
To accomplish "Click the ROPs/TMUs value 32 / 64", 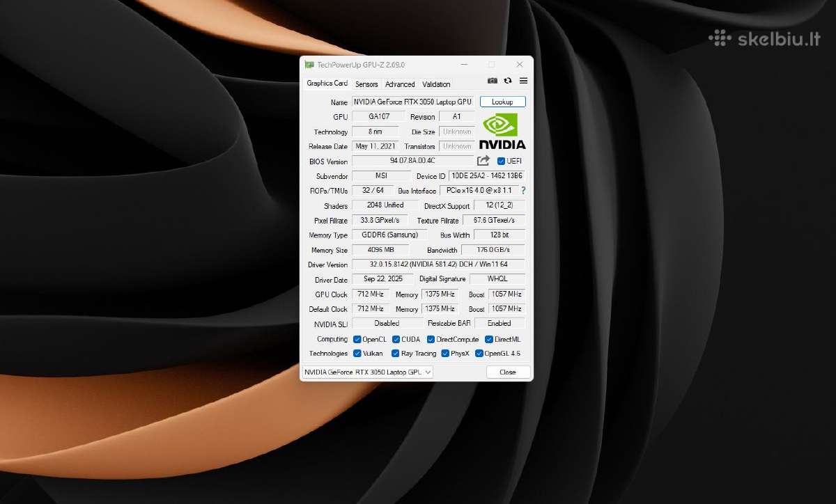I will pyautogui.click(x=373, y=191).
